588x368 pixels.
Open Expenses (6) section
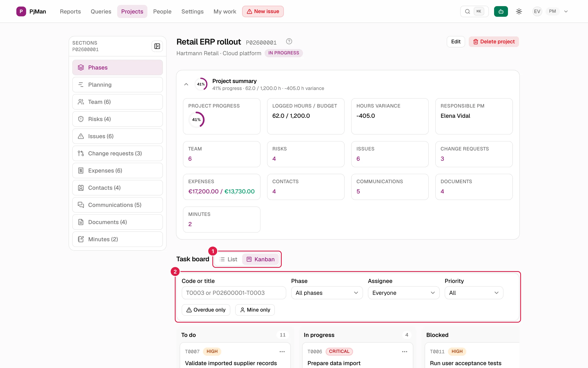[118, 171]
